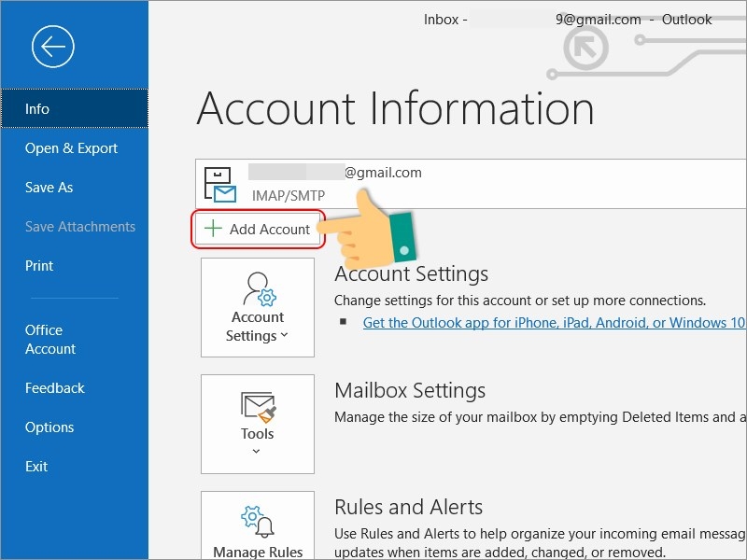Viewport: 747px width, 560px height.
Task: Click 'Use Rules and Alerts to help' text
Action: (541, 543)
